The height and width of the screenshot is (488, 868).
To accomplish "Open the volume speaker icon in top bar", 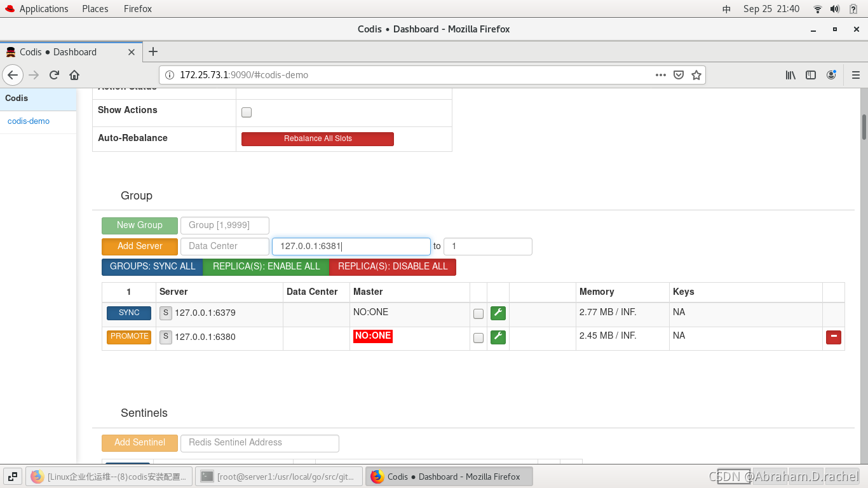I will click(835, 9).
